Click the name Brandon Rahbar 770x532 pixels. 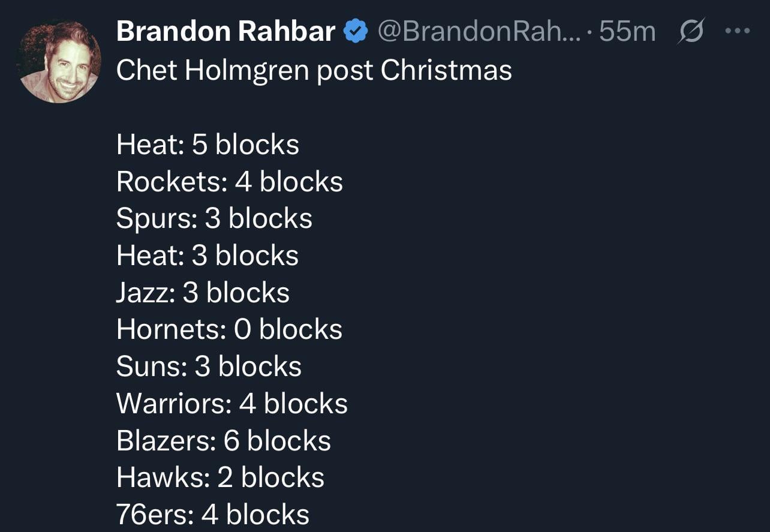tap(225, 30)
